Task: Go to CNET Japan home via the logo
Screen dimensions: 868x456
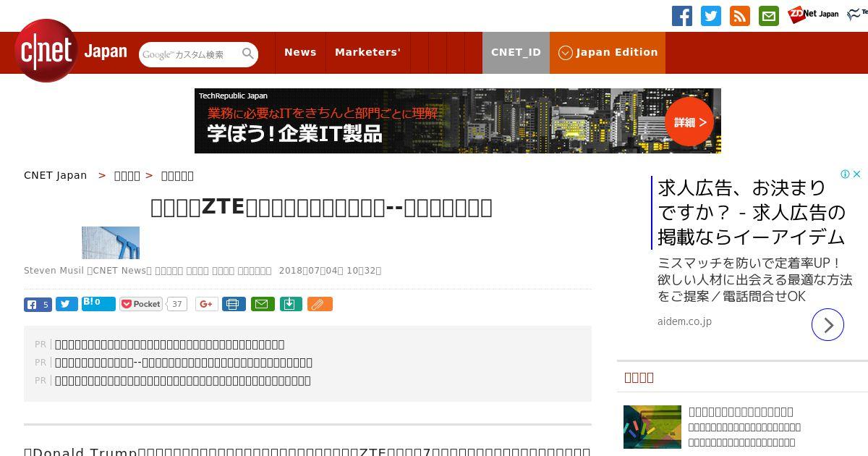Action: pos(71,51)
